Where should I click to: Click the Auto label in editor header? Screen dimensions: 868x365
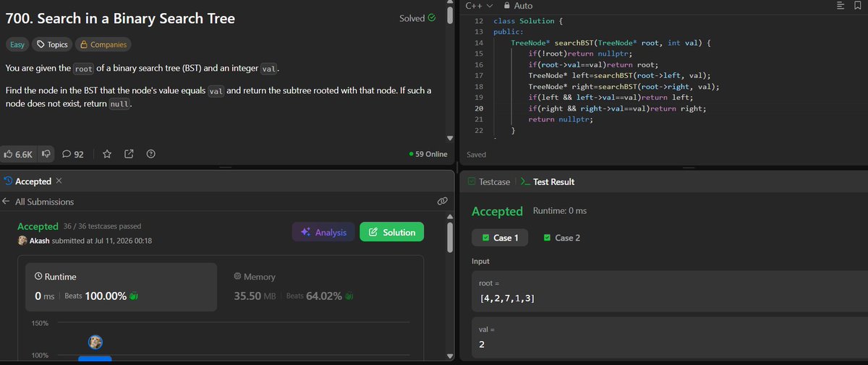(x=523, y=5)
